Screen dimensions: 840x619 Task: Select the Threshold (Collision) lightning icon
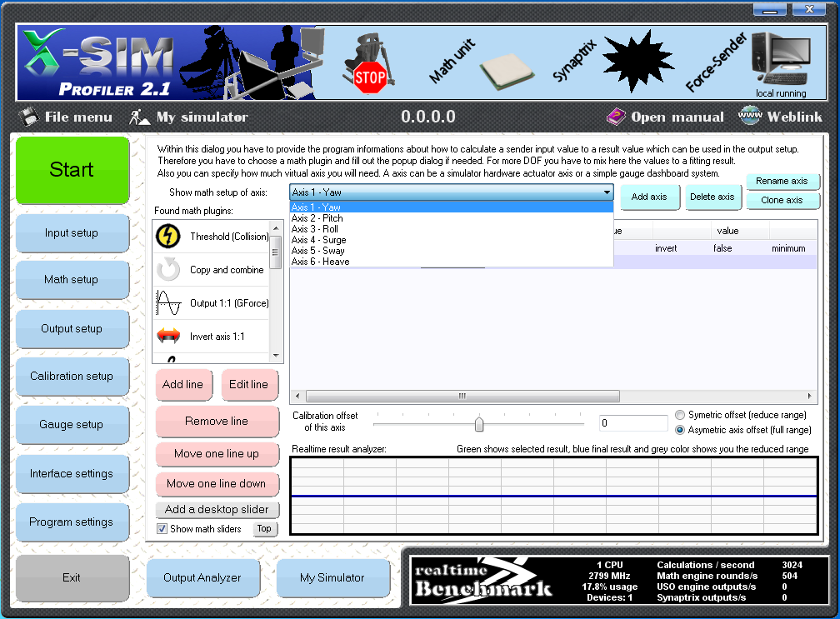[168, 236]
